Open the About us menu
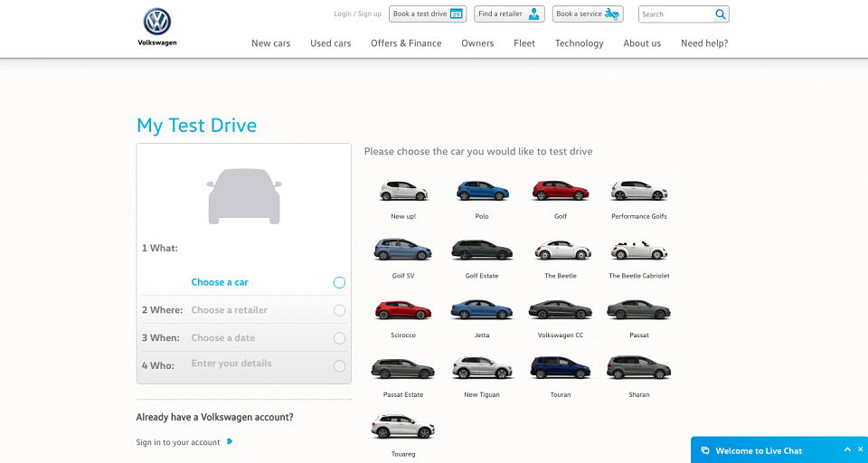This screenshot has height=463, width=868. [x=642, y=43]
